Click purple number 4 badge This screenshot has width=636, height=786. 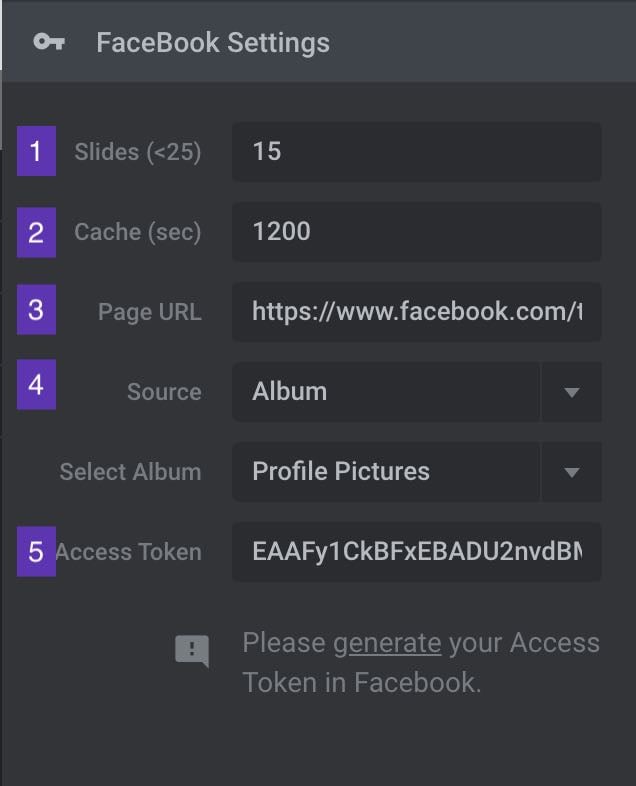coord(37,384)
